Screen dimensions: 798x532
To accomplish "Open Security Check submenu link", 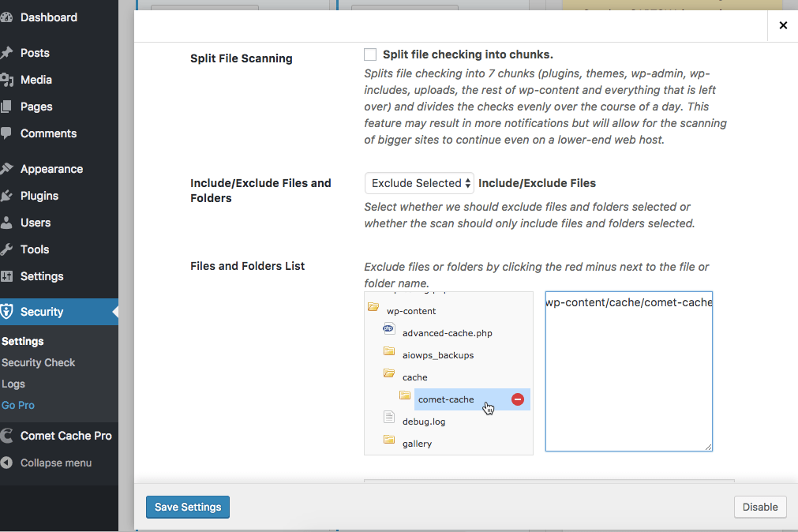I will click(x=38, y=362).
